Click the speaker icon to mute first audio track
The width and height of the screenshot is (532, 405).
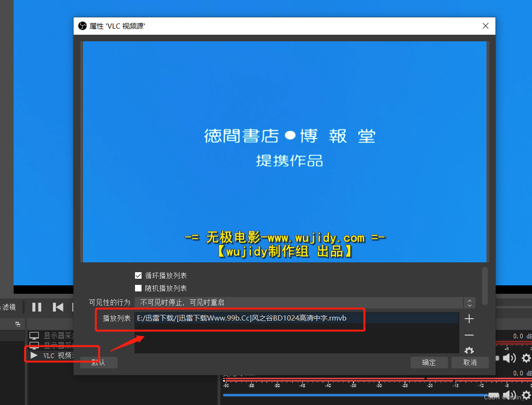pos(510,358)
